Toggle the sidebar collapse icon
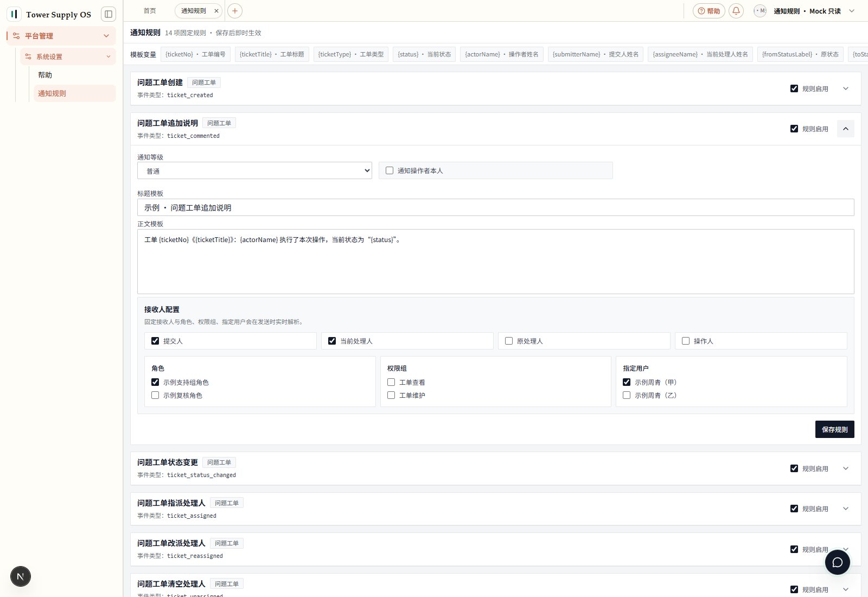The width and height of the screenshot is (868, 597). [x=108, y=14]
